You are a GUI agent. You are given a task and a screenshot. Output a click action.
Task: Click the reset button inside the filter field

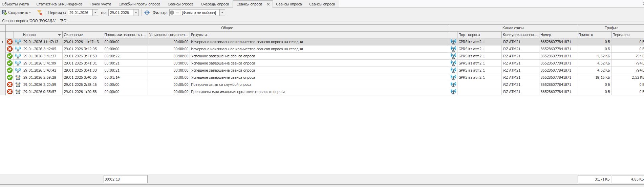click(172, 13)
